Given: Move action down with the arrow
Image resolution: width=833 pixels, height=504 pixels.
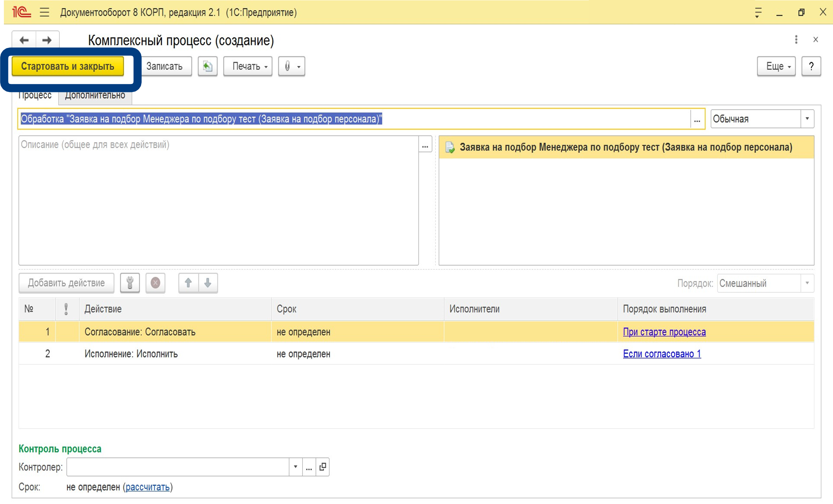Looking at the screenshot, I should tap(208, 283).
